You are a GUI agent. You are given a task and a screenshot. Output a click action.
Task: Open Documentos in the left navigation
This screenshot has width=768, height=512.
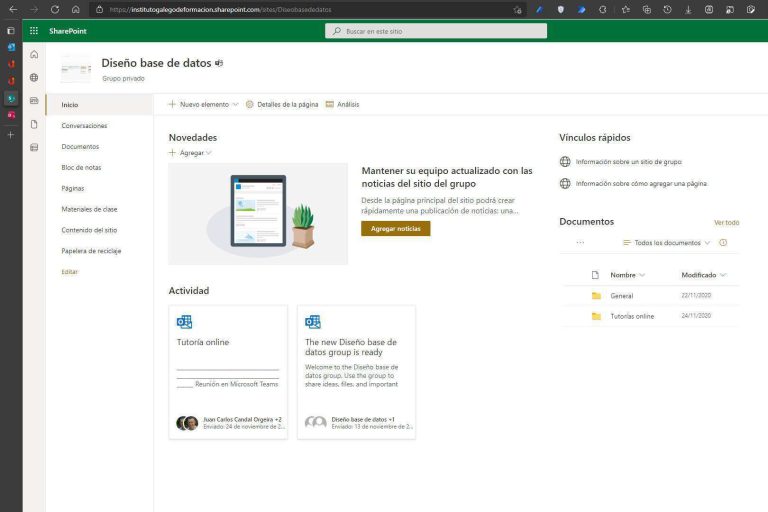point(80,147)
